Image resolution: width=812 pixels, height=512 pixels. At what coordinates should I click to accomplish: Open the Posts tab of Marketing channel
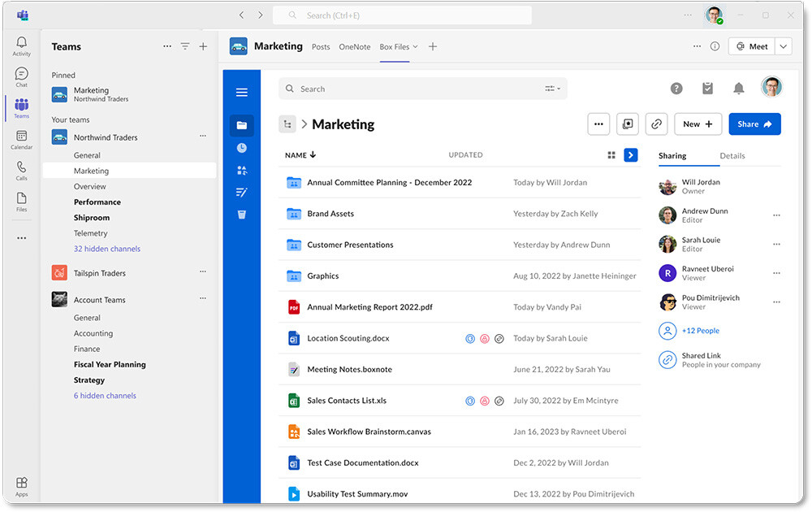pyautogui.click(x=321, y=46)
